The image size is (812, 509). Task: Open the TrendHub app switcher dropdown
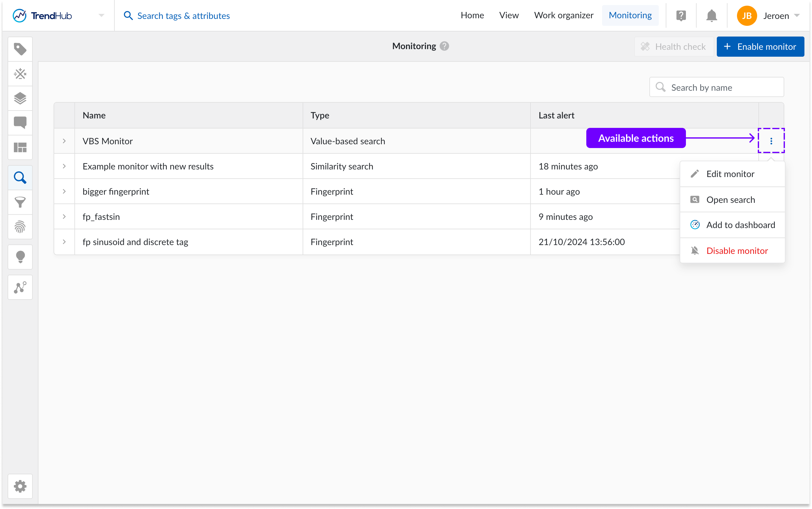[101, 16]
